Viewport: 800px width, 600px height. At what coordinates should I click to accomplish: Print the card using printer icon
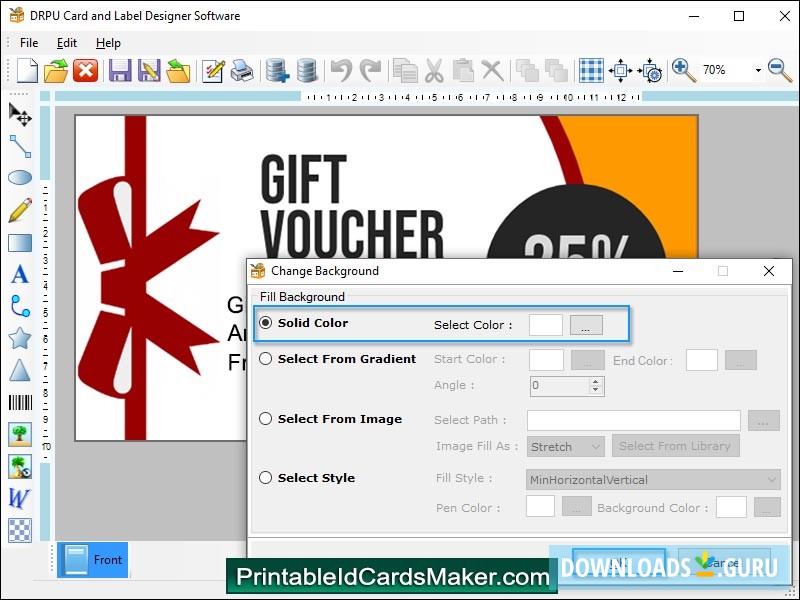tap(242, 70)
